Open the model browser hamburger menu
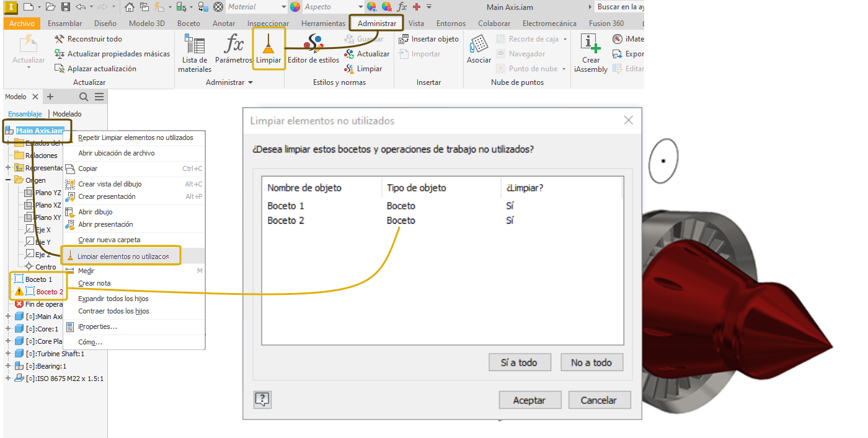 (99, 97)
